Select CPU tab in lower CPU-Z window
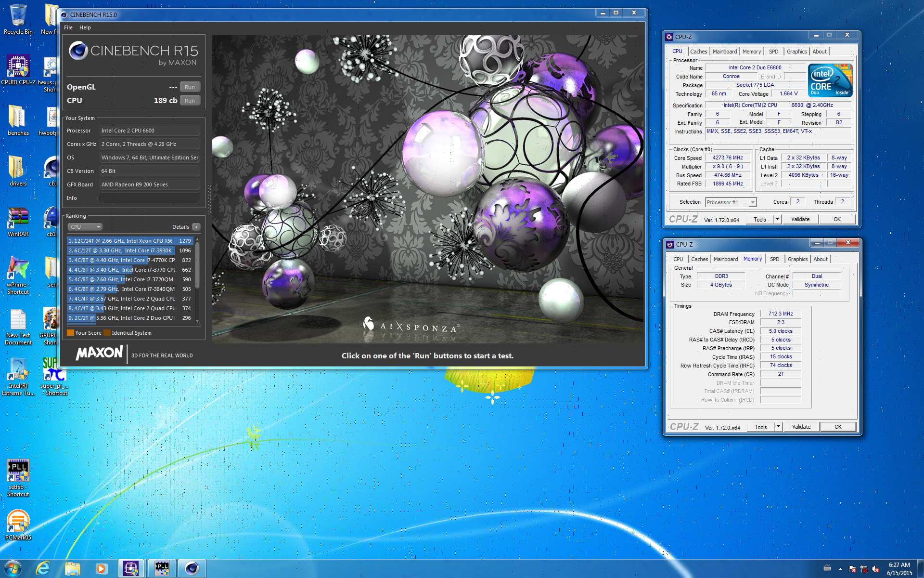 [678, 259]
